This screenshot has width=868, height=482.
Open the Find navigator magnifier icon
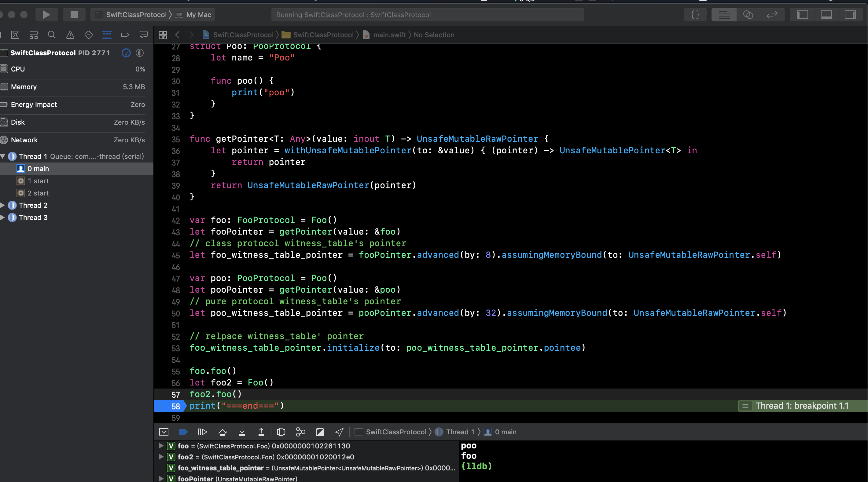[x=52, y=35]
